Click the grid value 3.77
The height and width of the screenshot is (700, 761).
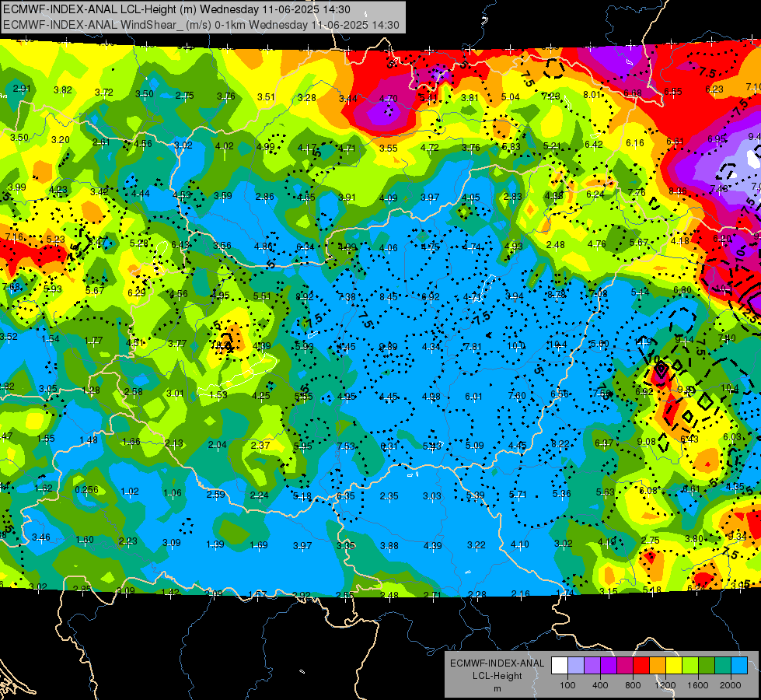(177, 344)
